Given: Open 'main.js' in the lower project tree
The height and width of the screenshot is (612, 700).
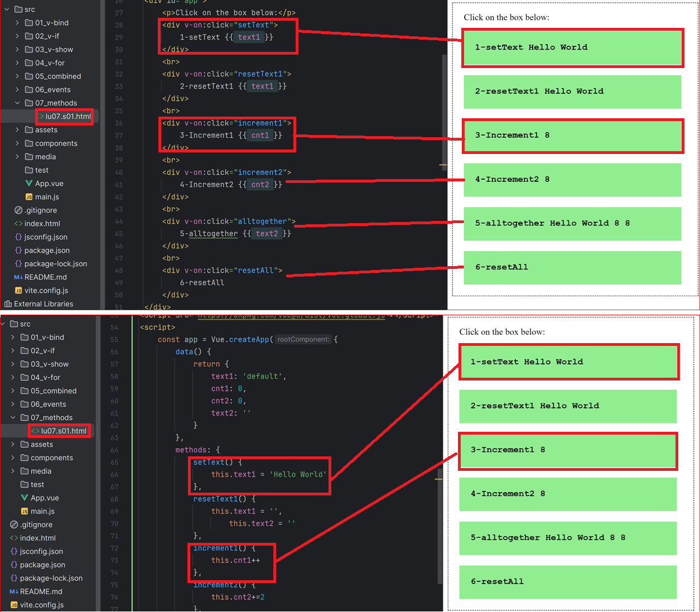Looking at the screenshot, I should pyautogui.click(x=42, y=512).
